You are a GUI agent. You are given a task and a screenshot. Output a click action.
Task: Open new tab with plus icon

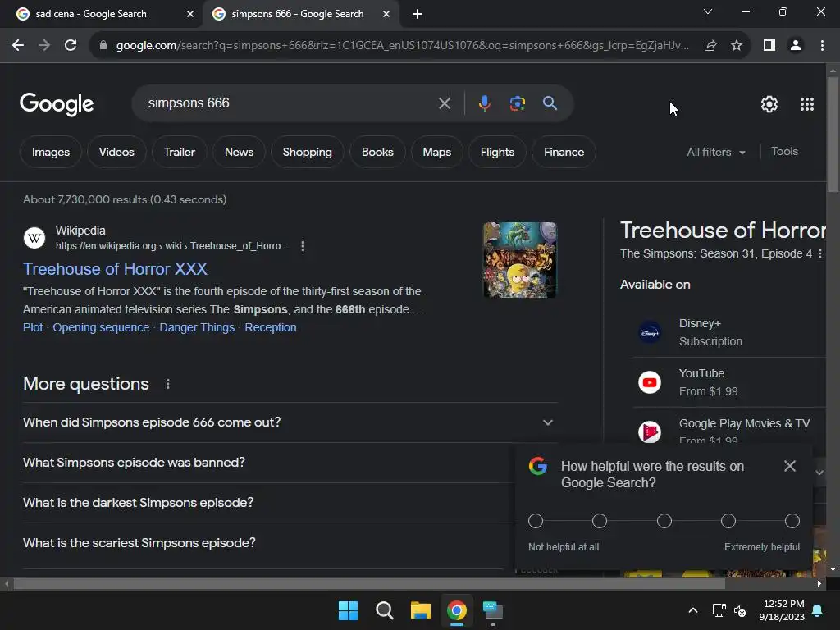click(418, 14)
